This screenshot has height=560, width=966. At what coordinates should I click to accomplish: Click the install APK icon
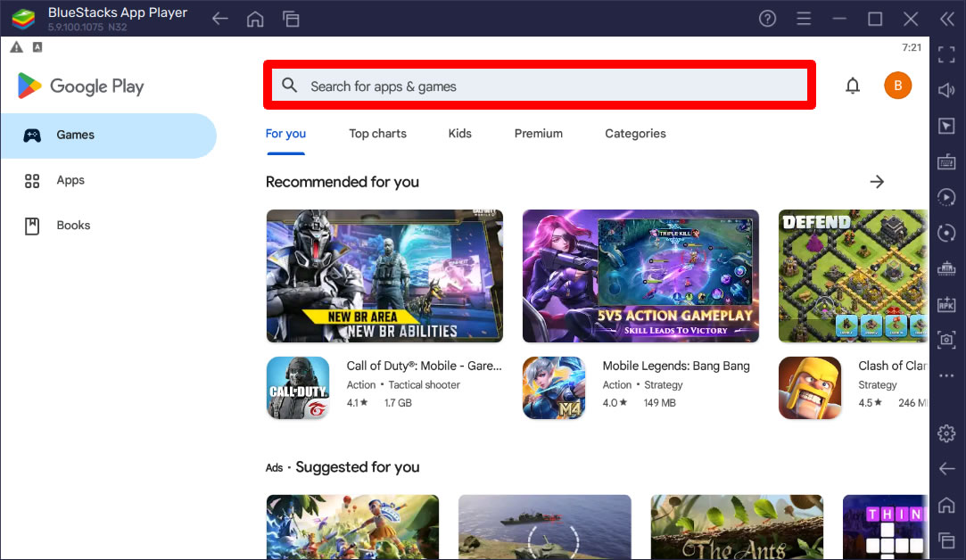[946, 304]
